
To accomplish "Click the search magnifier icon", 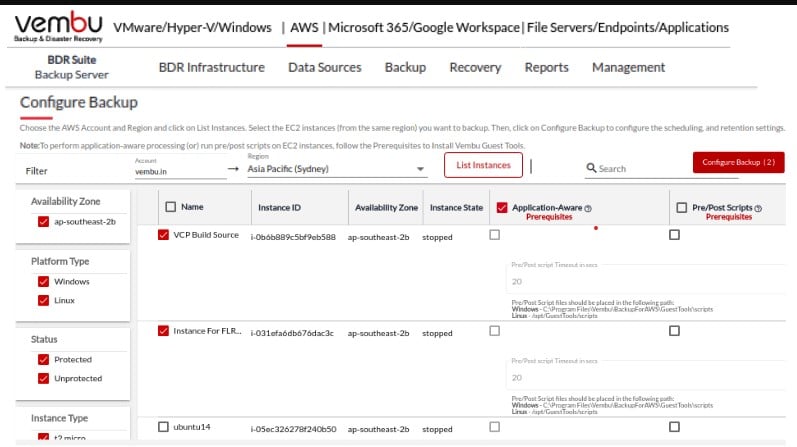I will 591,168.
